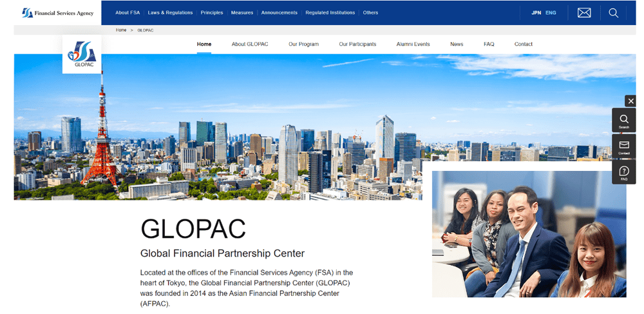Image resolution: width=644 pixels, height=314 pixels.
Task: Switch language to JPN
Action: coord(536,13)
